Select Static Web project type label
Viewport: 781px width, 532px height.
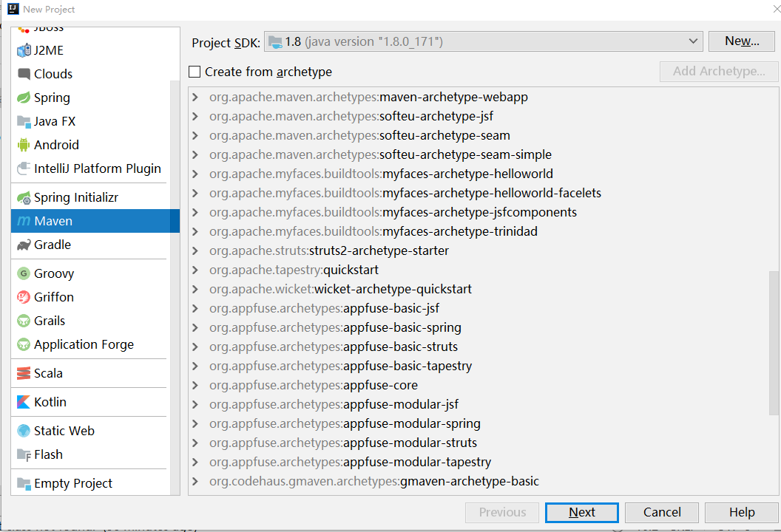[x=64, y=431]
